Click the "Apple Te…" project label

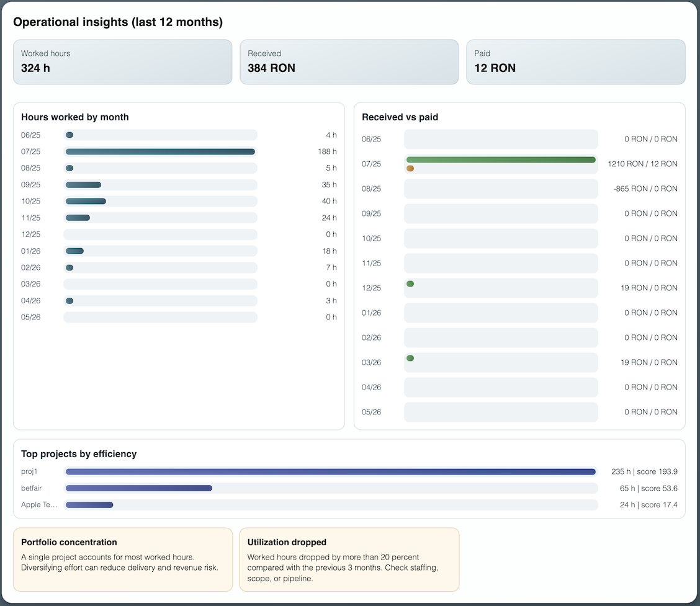[39, 505]
